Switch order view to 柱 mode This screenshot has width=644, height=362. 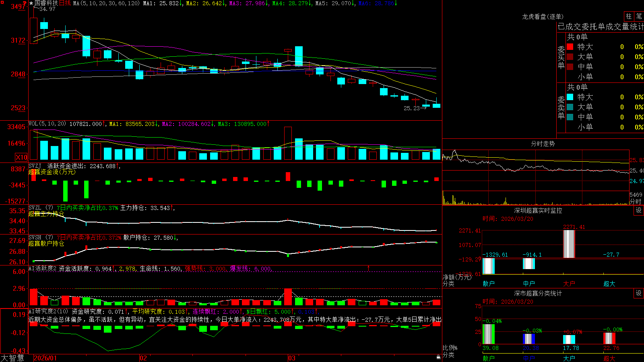click(629, 16)
